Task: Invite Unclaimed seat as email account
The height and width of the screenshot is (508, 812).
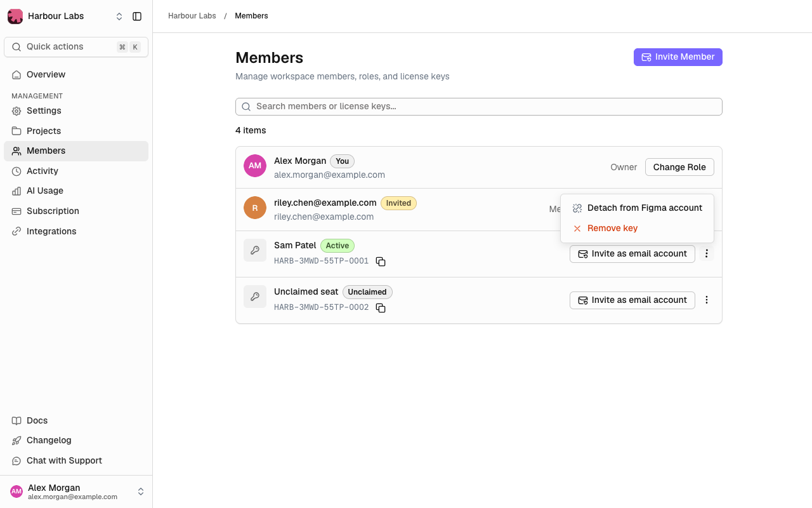Action: (x=632, y=300)
